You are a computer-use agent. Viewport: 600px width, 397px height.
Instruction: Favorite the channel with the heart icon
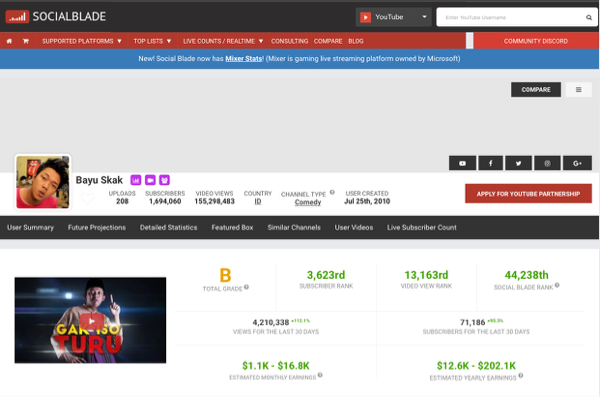[88, 198]
